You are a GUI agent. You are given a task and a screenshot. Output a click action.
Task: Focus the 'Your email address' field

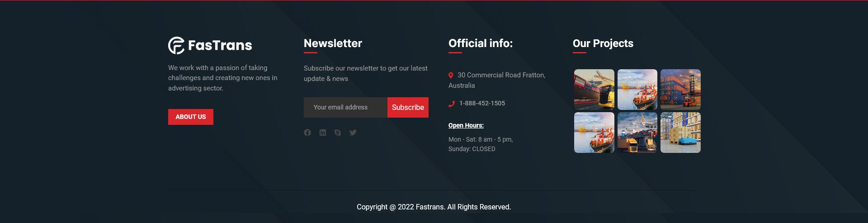point(345,107)
